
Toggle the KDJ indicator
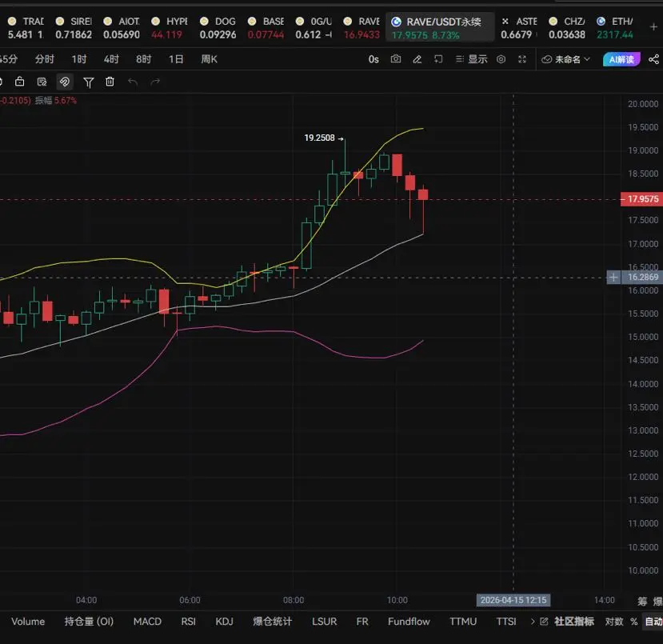point(224,621)
